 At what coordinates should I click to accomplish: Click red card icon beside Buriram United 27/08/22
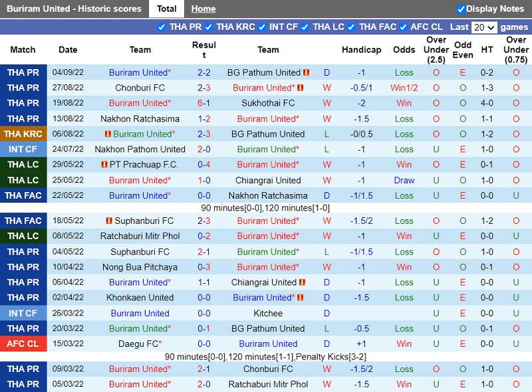click(x=301, y=88)
